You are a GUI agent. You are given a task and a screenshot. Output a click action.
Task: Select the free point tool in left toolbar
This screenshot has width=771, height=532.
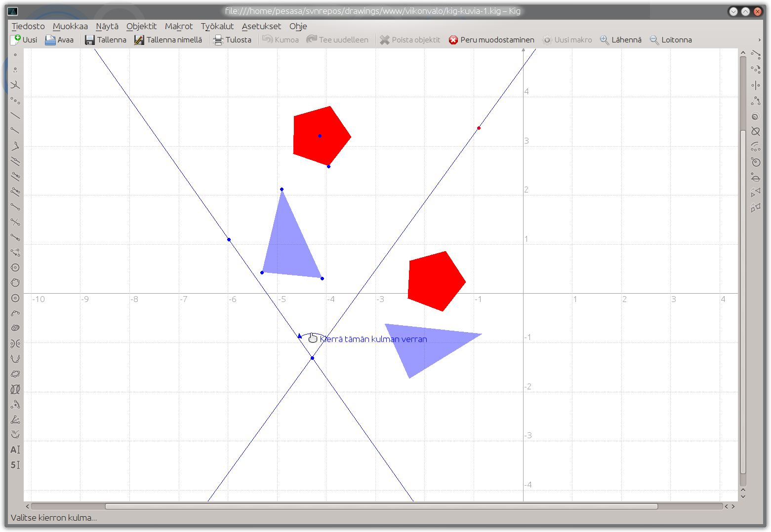point(15,55)
